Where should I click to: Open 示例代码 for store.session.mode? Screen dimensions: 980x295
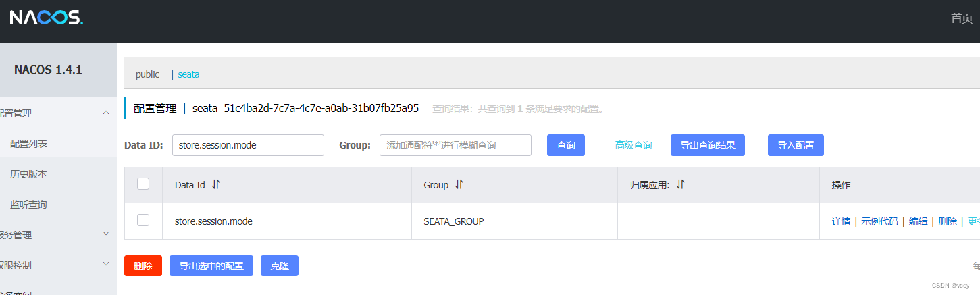click(x=879, y=221)
